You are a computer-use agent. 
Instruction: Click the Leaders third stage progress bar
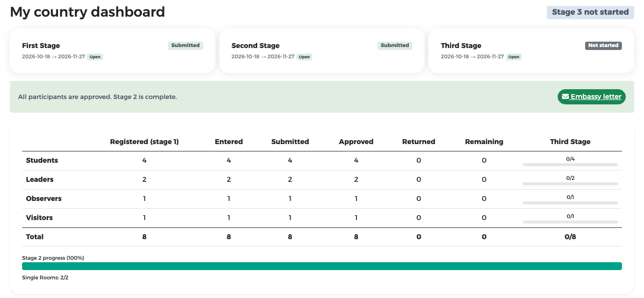click(570, 184)
